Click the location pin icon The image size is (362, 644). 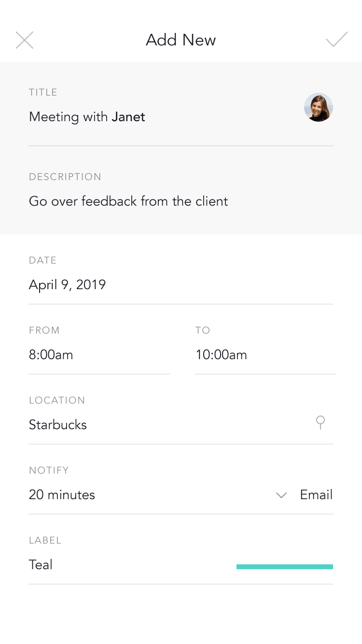(x=320, y=423)
